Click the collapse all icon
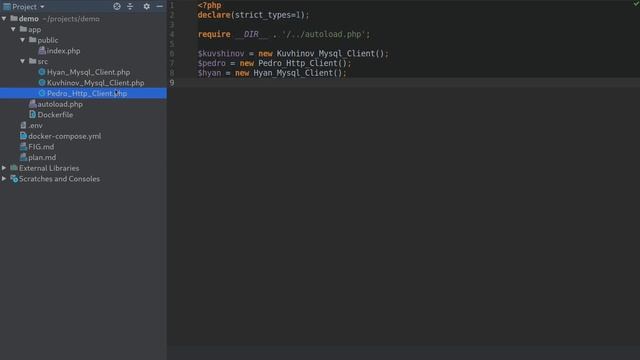Image resolution: width=640 pixels, height=360 pixels. point(130,6)
